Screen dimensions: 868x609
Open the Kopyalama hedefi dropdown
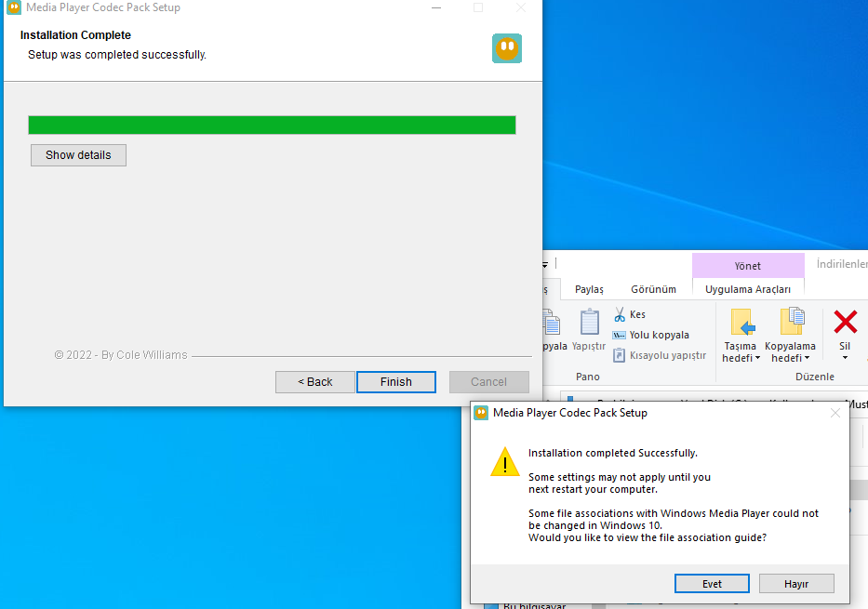tap(790, 351)
